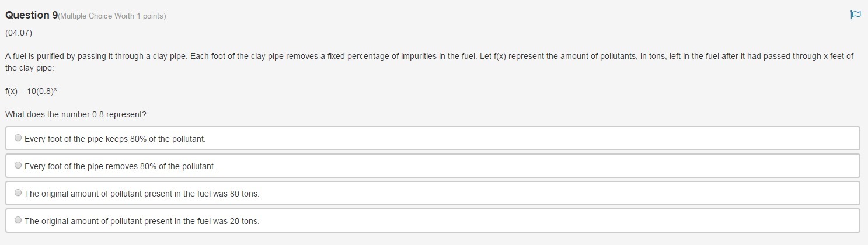Select radio button for 'keeps 80% of the pollutant'
The image size is (868, 245).
click(x=18, y=138)
